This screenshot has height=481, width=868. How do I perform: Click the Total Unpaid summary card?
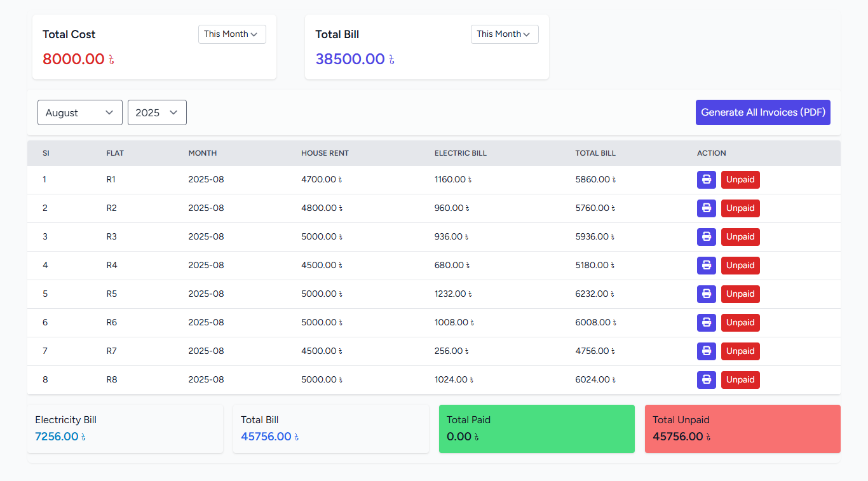742,429
